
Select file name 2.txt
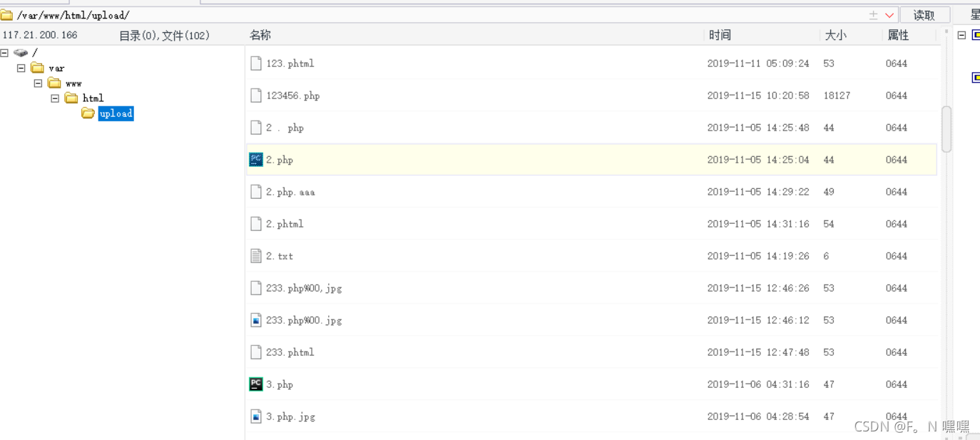(x=280, y=256)
